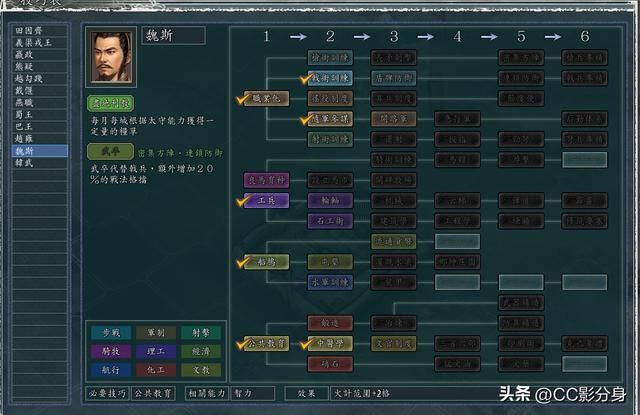Screen dimensions: 640x415
Task: Select 燕職 in the ruler list
Action: click(x=40, y=102)
